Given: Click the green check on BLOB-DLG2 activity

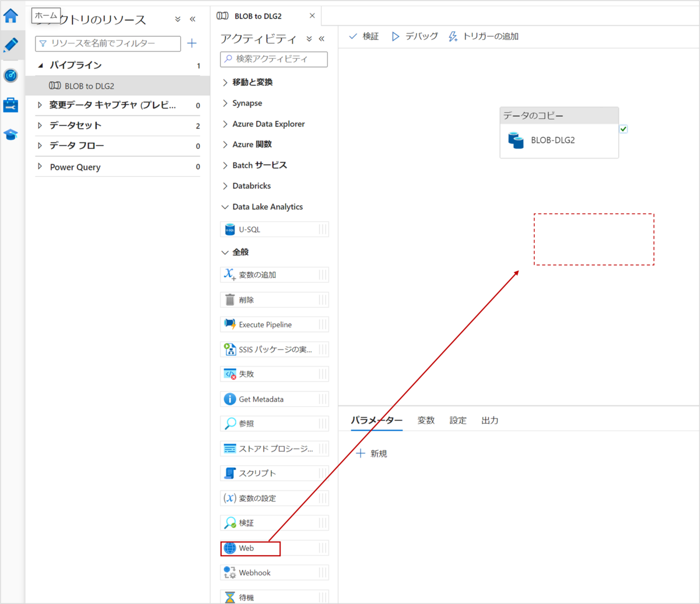Looking at the screenshot, I should (x=624, y=129).
